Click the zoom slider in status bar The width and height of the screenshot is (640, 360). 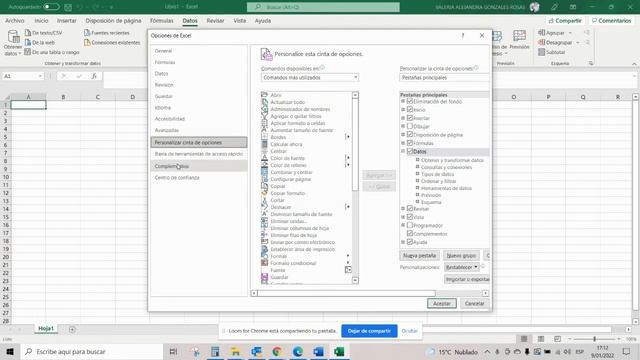tap(594, 339)
